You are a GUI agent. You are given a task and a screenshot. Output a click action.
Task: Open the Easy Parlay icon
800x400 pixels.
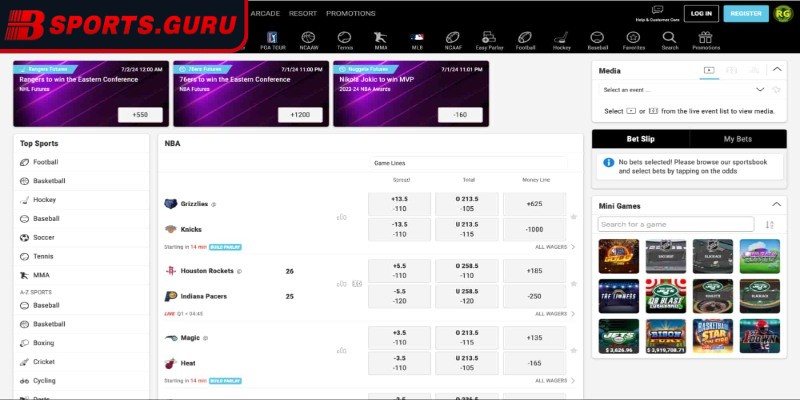click(x=489, y=41)
